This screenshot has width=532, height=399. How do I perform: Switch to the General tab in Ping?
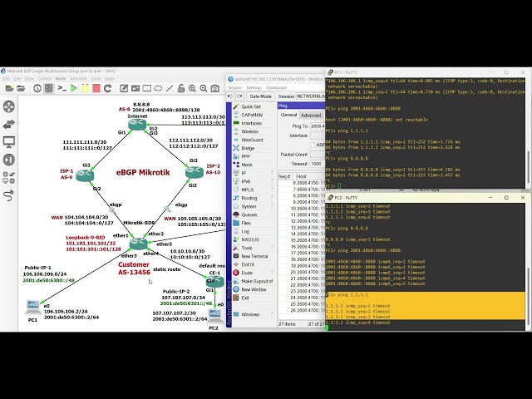(x=288, y=115)
